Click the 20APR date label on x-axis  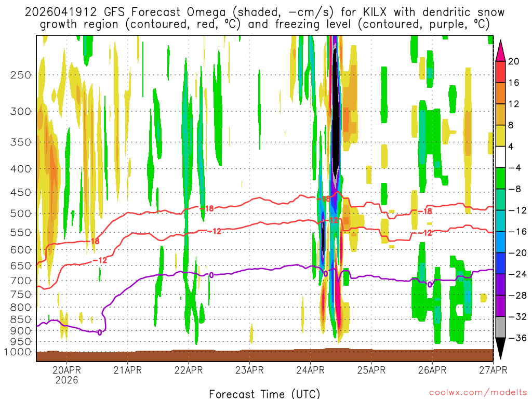pyautogui.click(x=66, y=370)
